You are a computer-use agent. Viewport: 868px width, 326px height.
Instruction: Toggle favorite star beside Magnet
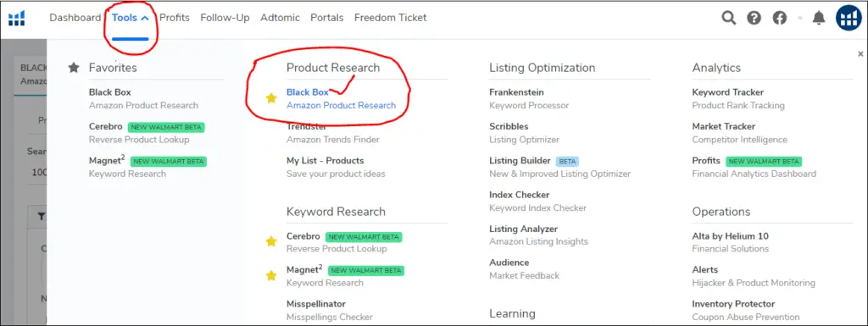(270, 275)
